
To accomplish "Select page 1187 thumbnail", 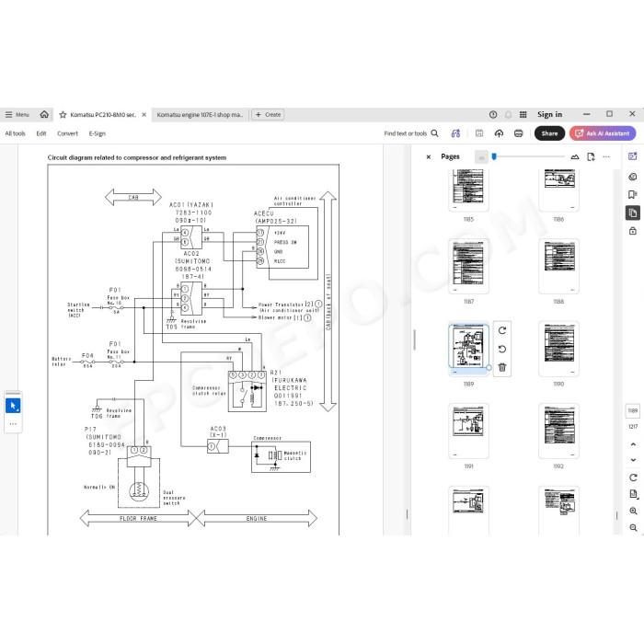I will (x=468, y=267).
